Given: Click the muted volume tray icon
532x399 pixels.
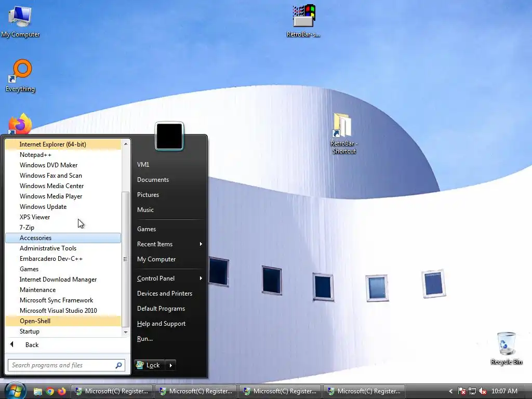Looking at the screenshot, I should pyautogui.click(x=483, y=391).
